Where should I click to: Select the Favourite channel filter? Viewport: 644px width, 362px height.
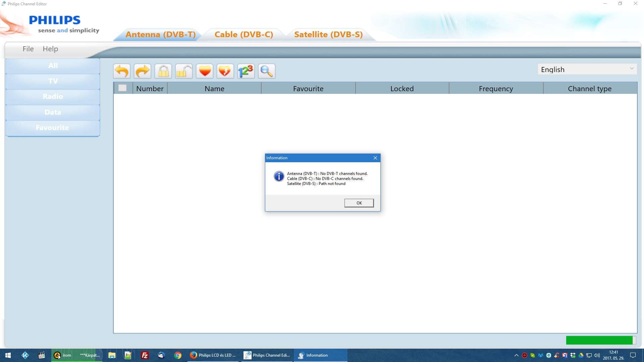click(53, 128)
